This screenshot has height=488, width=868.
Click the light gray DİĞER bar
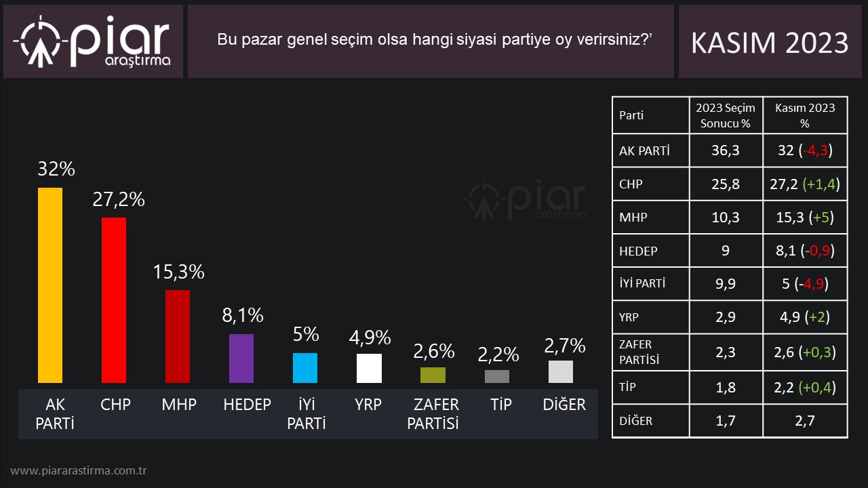click(x=561, y=371)
